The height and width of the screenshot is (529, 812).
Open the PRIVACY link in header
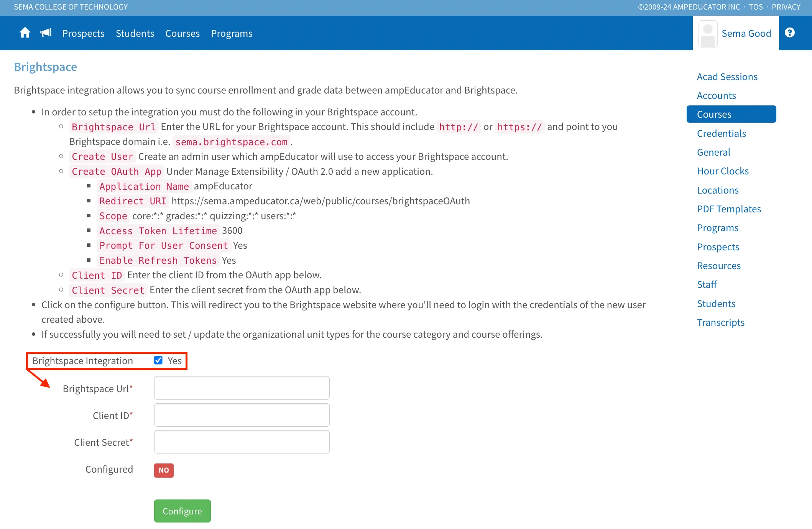pyautogui.click(x=786, y=7)
